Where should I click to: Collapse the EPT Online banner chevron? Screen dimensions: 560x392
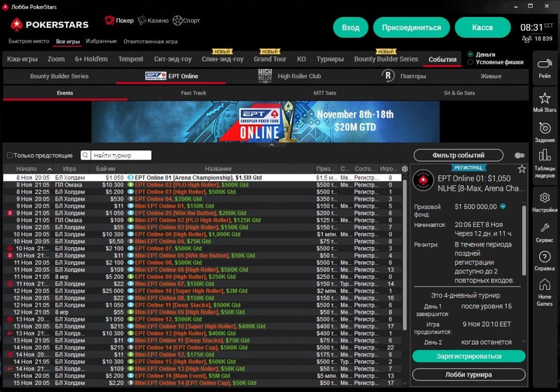coord(271,145)
